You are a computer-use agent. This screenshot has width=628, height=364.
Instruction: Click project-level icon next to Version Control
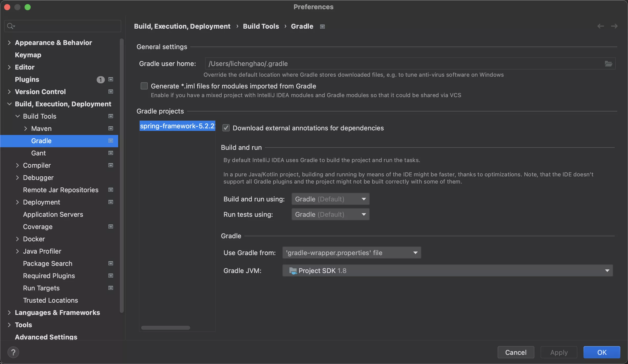[111, 92]
